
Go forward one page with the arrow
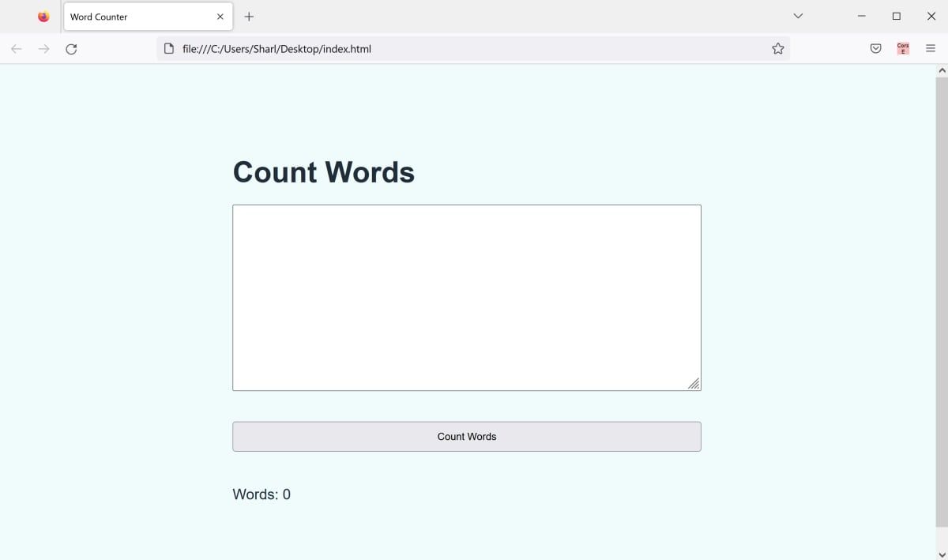pyautogui.click(x=44, y=49)
